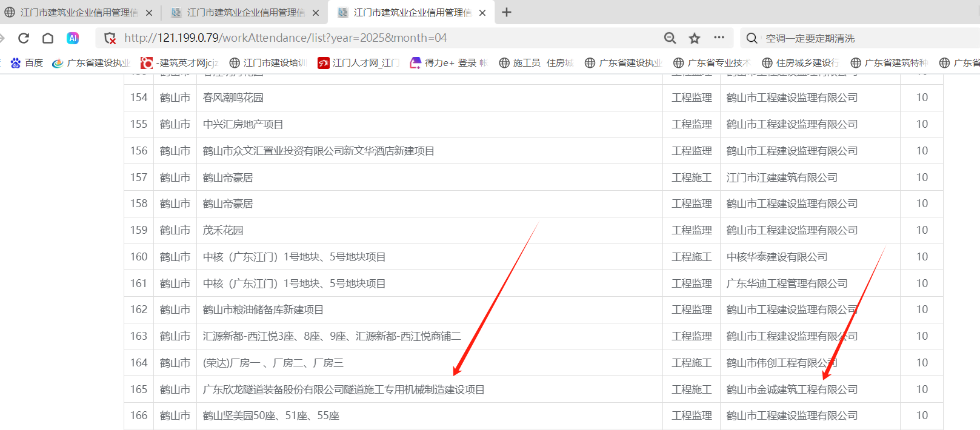980x430 pixels.
Task: Click company 江门市江建建筑有限公司
Action: tap(782, 177)
